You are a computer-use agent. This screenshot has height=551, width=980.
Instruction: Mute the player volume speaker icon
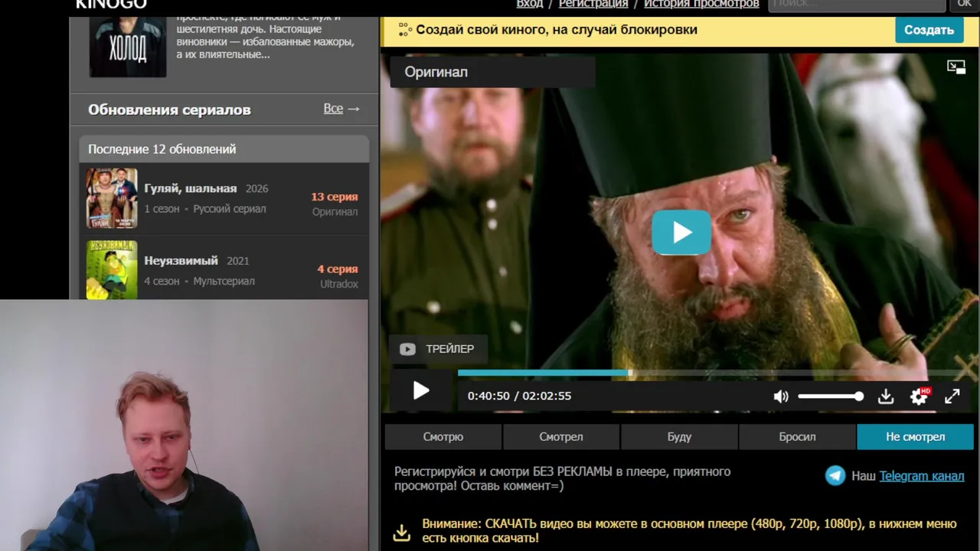pyautogui.click(x=781, y=396)
